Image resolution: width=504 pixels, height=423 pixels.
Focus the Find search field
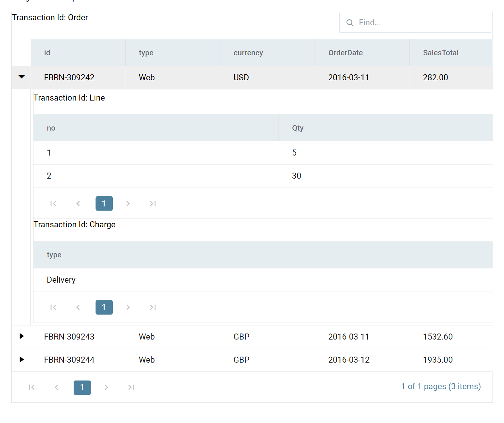click(415, 23)
